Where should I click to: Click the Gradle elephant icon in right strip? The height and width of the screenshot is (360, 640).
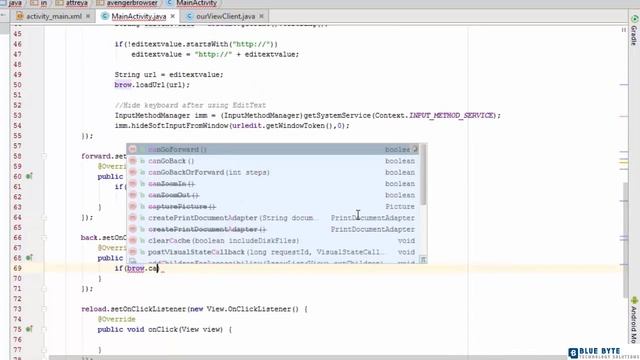pos(635,19)
